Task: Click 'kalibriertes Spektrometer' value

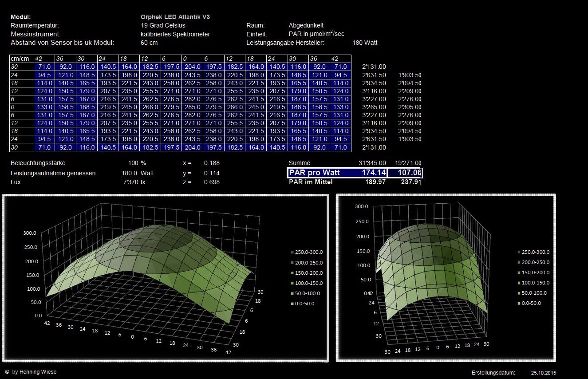Action: point(175,34)
